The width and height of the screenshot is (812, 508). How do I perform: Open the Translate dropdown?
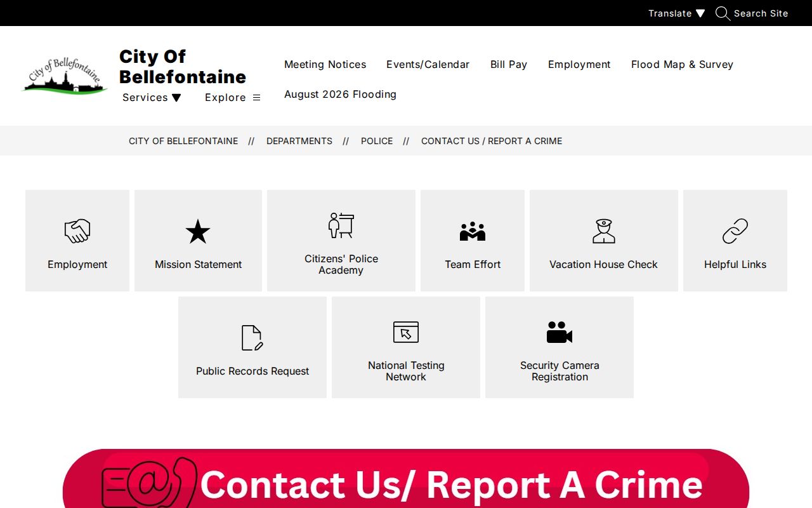click(x=676, y=13)
